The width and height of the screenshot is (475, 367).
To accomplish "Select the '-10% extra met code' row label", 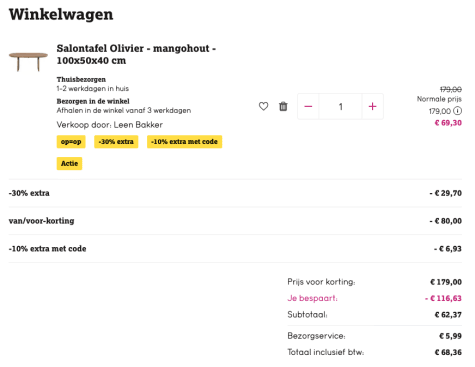I will [47, 249].
